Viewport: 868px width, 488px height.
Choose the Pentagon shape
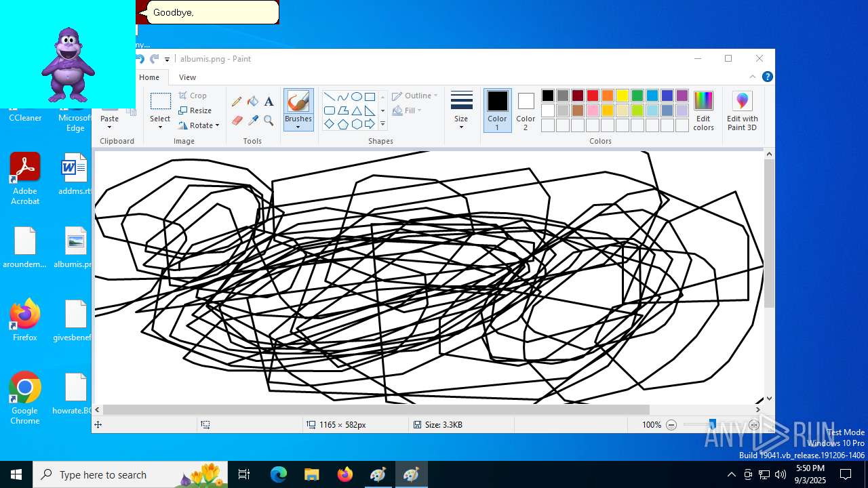pyautogui.click(x=342, y=124)
